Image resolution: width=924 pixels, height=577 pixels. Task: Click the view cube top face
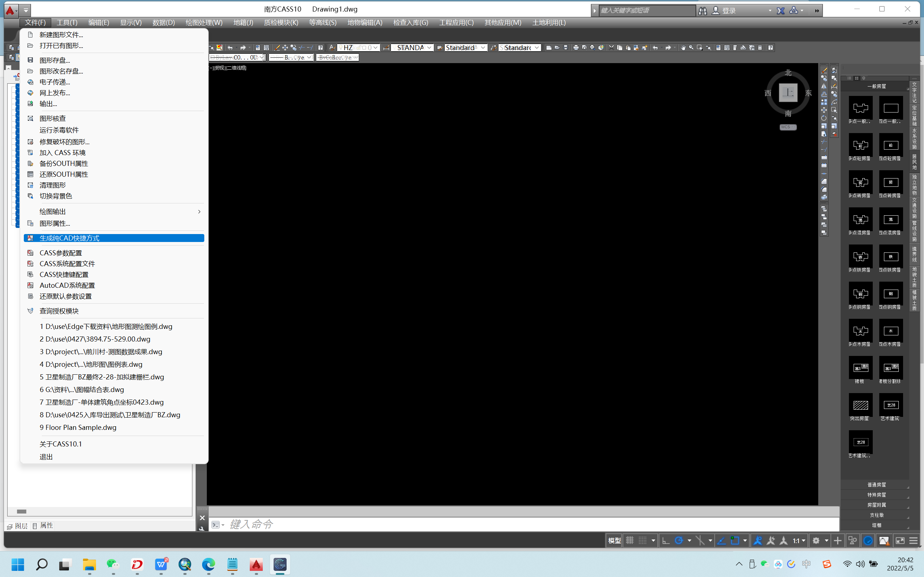[788, 93]
